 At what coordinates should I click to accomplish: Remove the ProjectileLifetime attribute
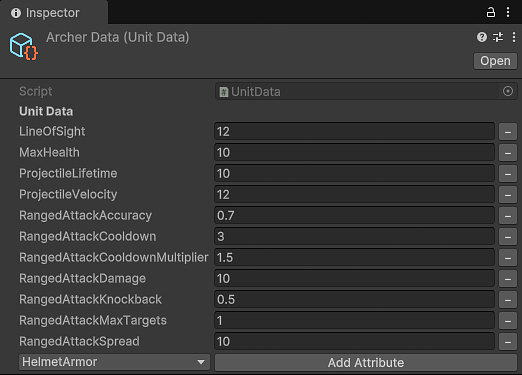508,174
